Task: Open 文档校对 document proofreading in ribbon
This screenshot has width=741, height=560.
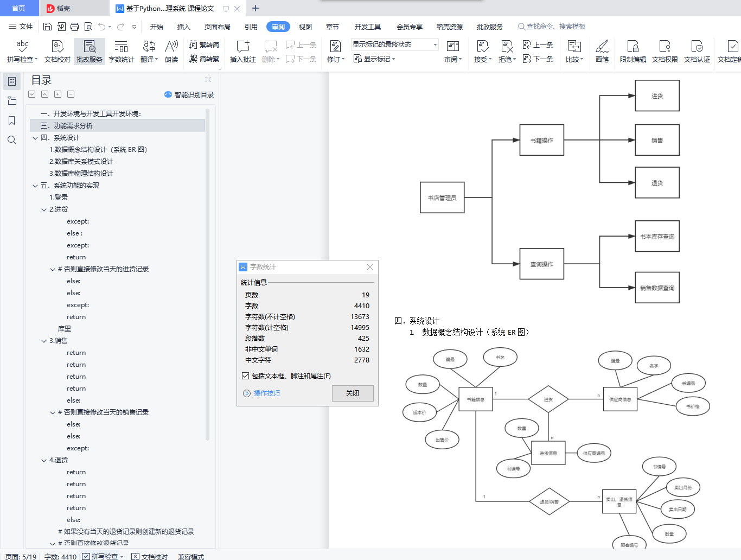Action: coord(58,52)
